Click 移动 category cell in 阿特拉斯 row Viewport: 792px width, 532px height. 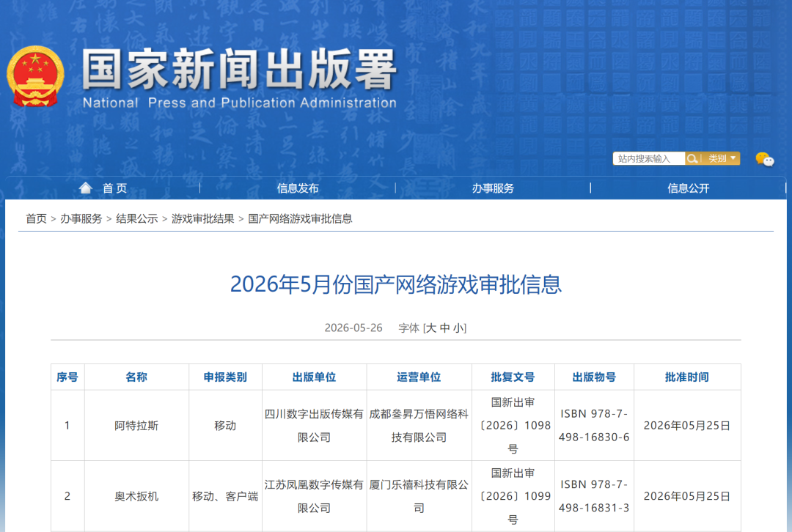pyautogui.click(x=225, y=426)
